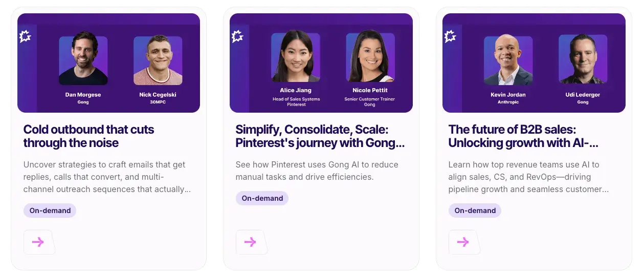Click Gong logo on Alice Jiang banner

coord(237,37)
